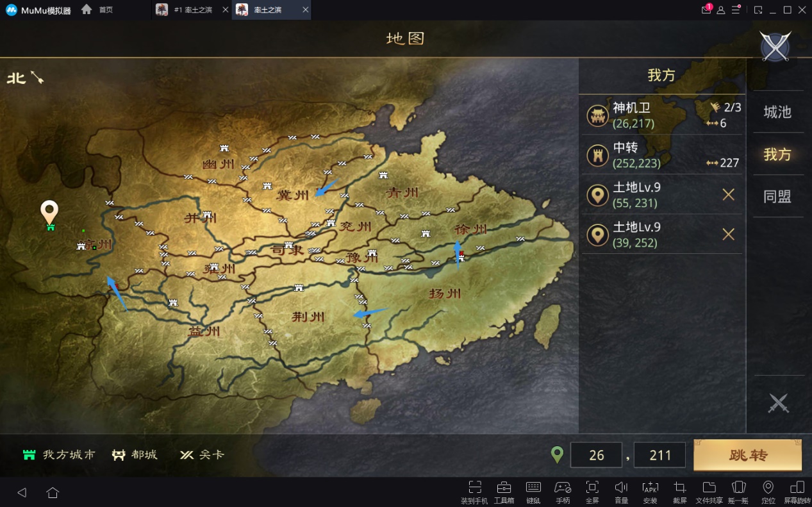Go to emulator 首页 home tab
812x507 pixels.
[97, 10]
